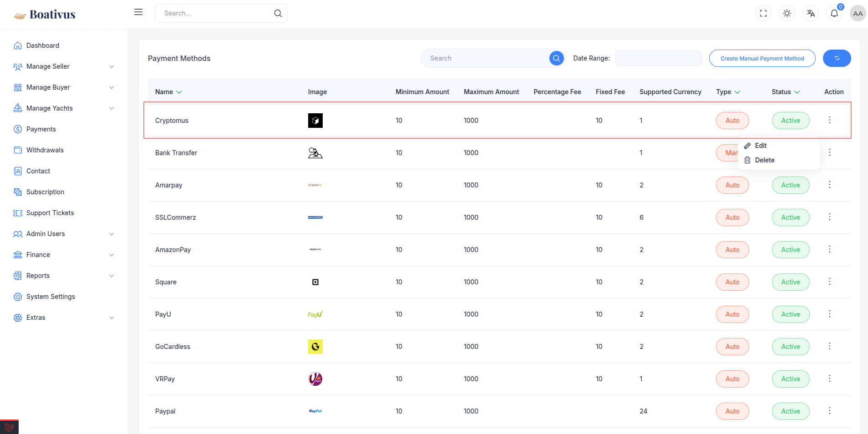Open the notifications bell
Viewport: 868px width, 434px height.
(x=834, y=13)
